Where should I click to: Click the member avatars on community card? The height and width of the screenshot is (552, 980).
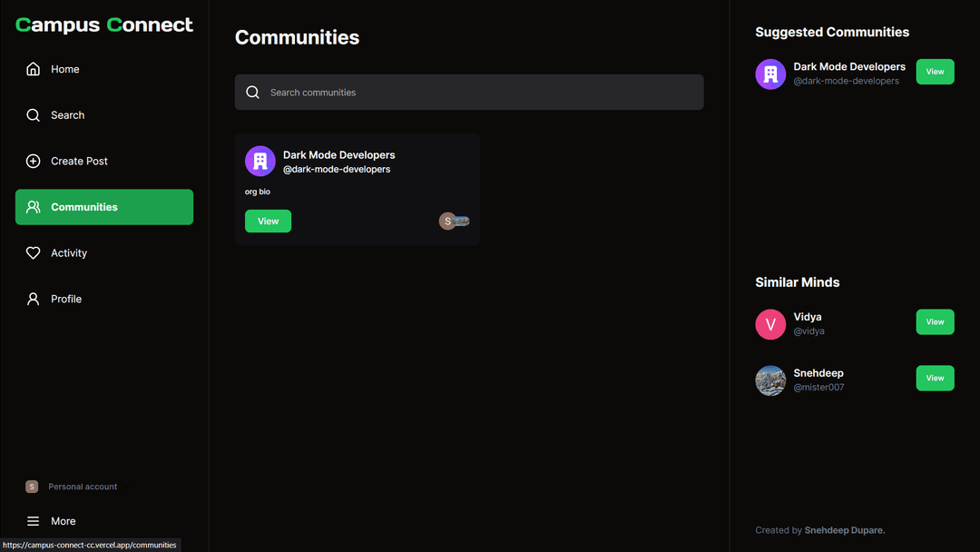coord(455,222)
